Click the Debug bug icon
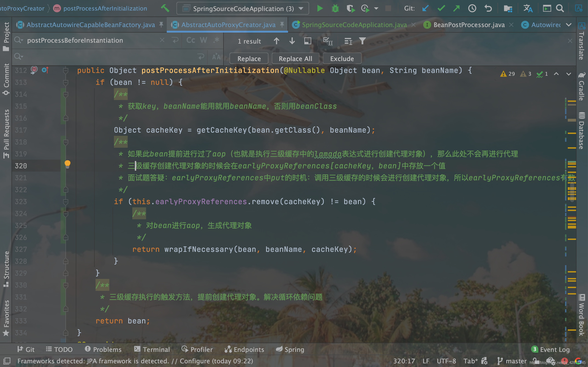 (335, 8)
